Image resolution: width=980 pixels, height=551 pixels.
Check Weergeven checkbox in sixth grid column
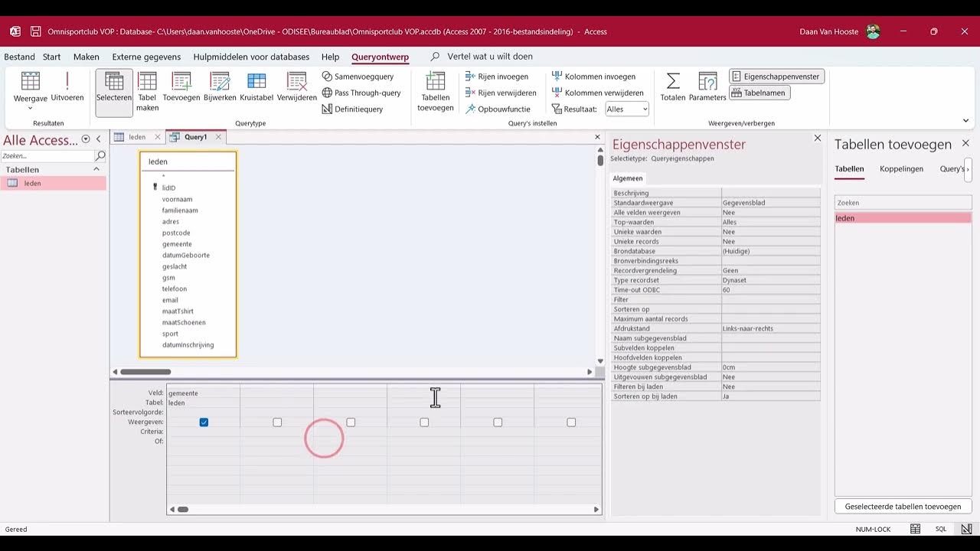click(x=571, y=422)
